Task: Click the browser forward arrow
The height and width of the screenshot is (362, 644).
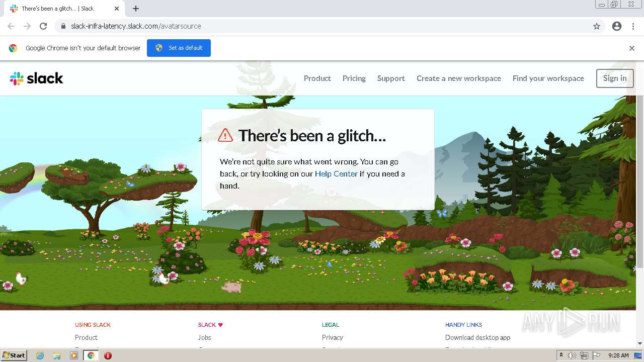Action: (x=27, y=26)
